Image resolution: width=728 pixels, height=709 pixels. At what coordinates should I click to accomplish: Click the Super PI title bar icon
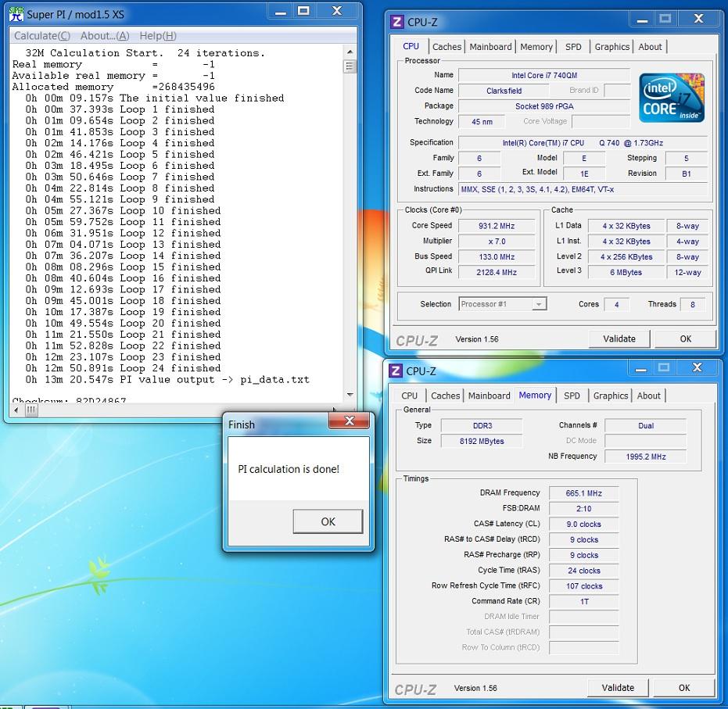click(x=16, y=14)
